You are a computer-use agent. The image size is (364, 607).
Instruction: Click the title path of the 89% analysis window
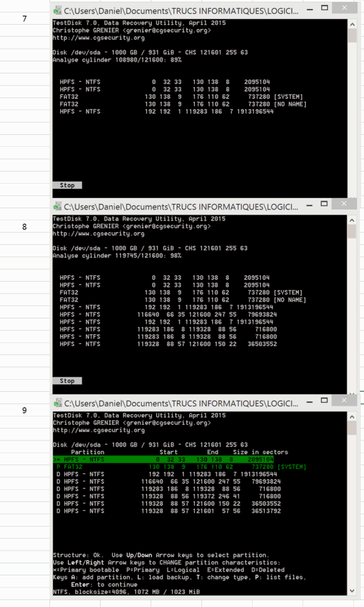pos(181,11)
